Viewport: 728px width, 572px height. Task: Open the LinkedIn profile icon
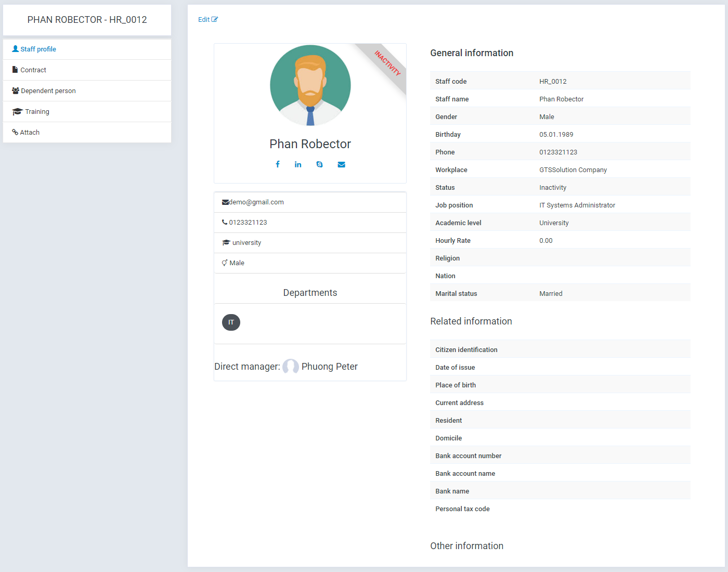(298, 164)
